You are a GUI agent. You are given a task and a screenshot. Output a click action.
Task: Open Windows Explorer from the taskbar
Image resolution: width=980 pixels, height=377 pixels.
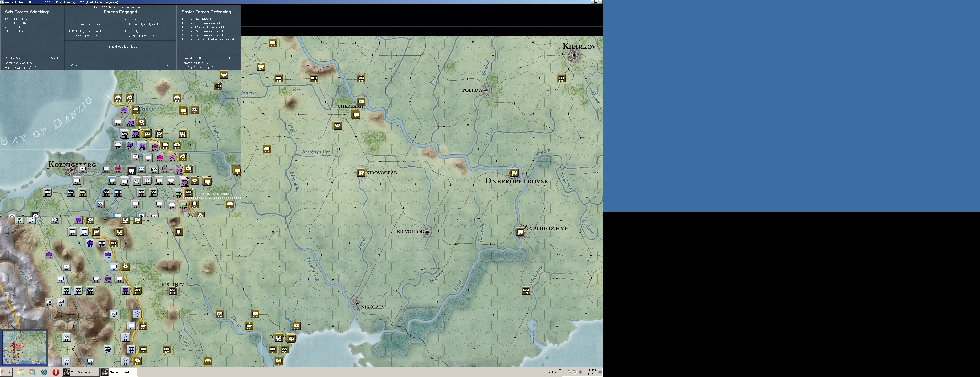tap(20, 372)
